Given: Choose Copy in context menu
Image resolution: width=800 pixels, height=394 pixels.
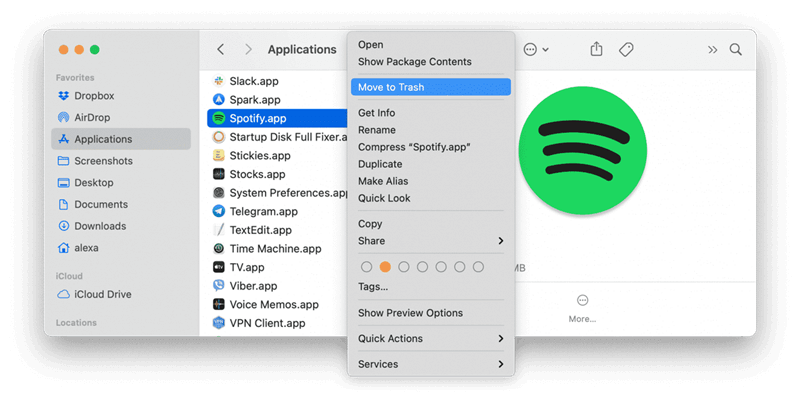Looking at the screenshot, I should (431, 224).
